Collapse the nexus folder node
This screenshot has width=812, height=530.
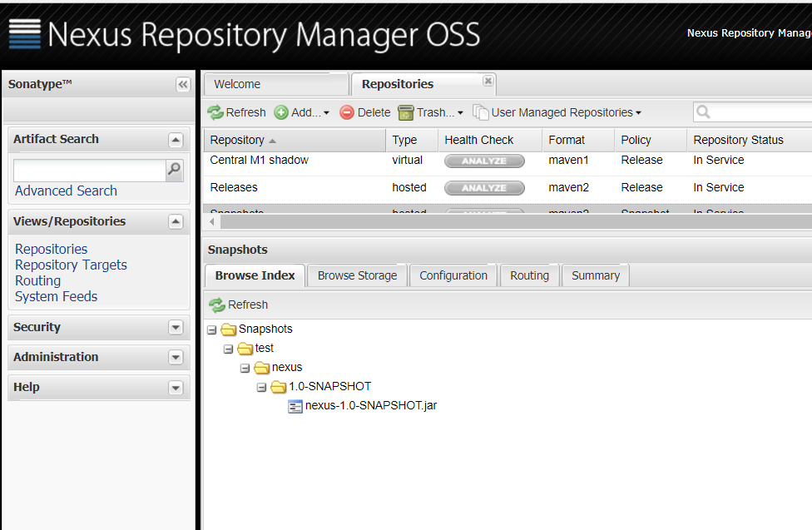pos(245,369)
